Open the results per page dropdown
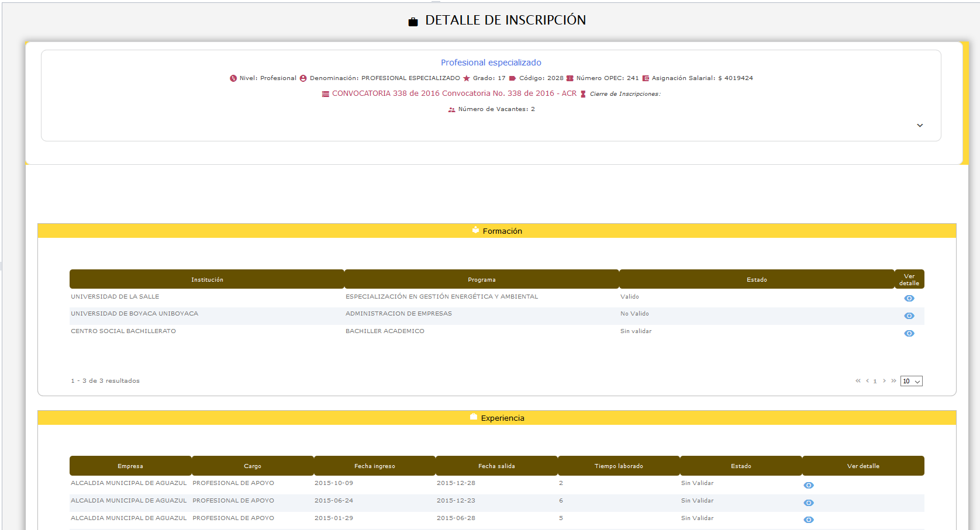Screen dimensions: 980x530 point(911,381)
